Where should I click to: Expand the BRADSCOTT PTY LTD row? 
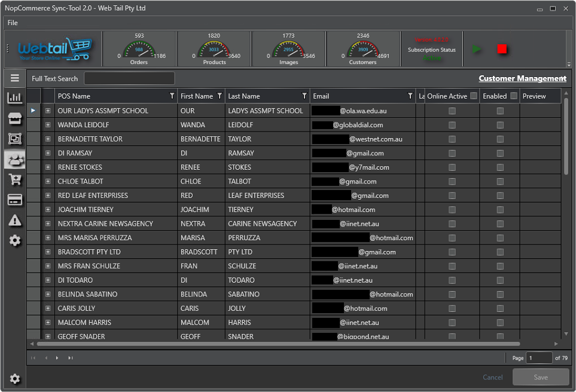tap(48, 252)
